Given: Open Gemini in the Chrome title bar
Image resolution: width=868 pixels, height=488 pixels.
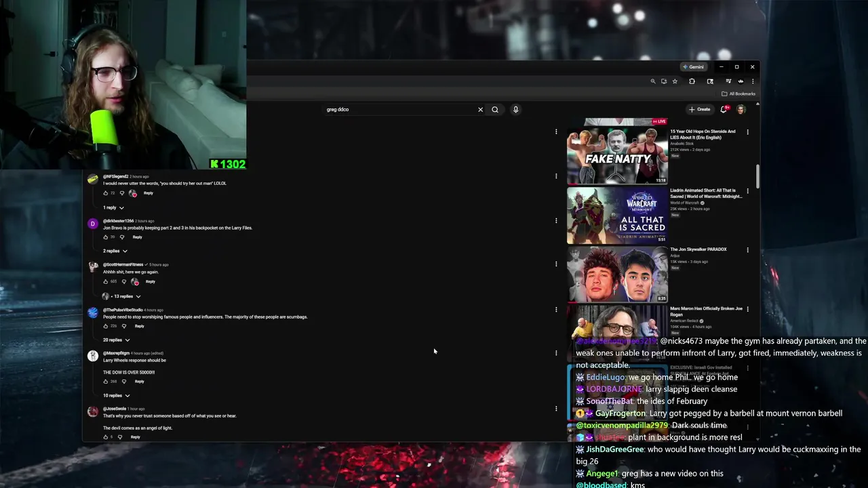Looking at the screenshot, I should point(694,67).
